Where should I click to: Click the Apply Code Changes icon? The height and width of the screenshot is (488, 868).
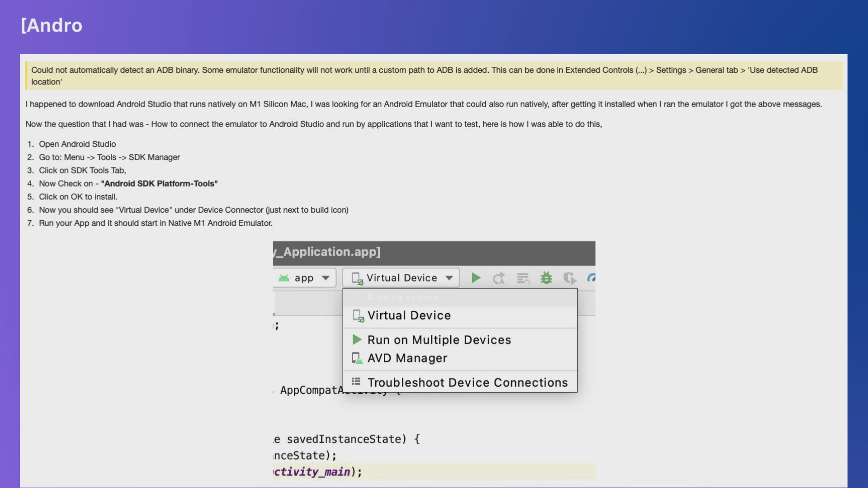pos(523,278)
